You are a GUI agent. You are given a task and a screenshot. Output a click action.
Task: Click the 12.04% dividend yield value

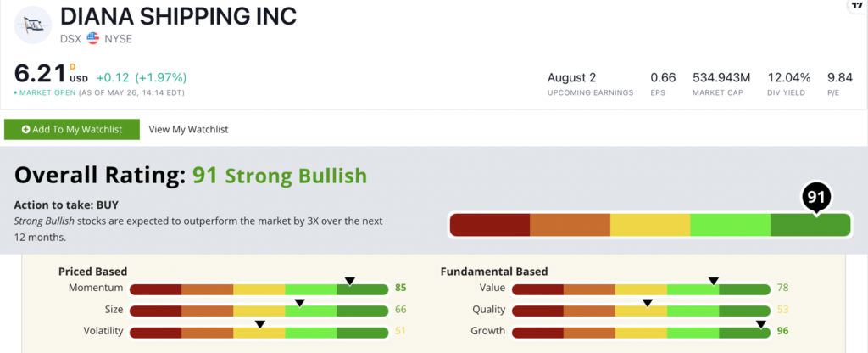(790, 77)
